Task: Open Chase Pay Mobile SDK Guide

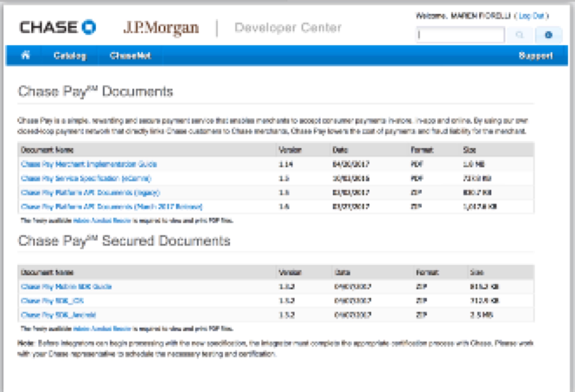Action: pos(66,287)
